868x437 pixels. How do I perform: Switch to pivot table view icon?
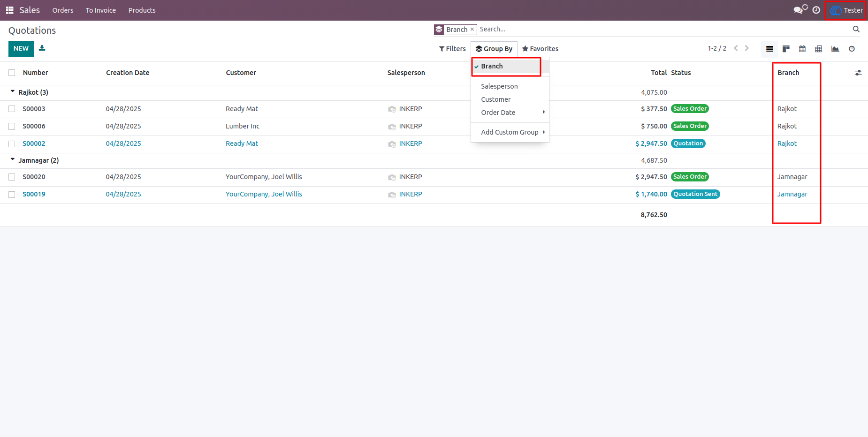[x=819, y=49]
